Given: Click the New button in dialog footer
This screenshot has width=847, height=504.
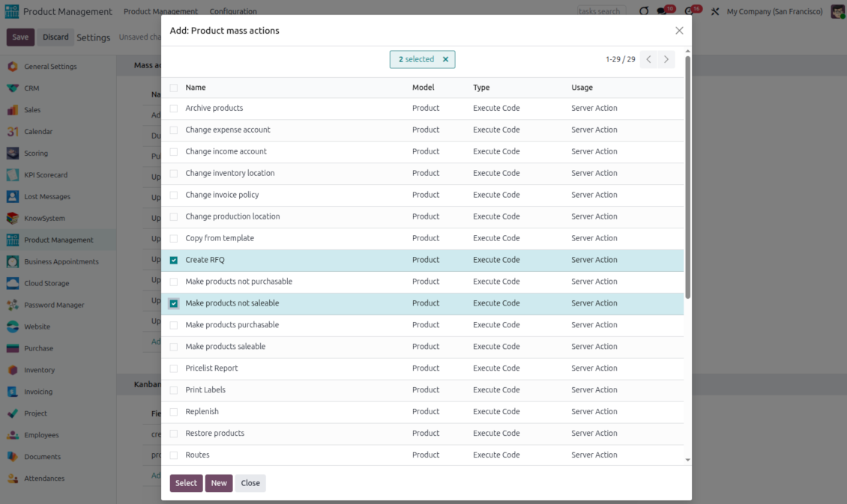Looking at the screenshot, I should pos(219,483).
